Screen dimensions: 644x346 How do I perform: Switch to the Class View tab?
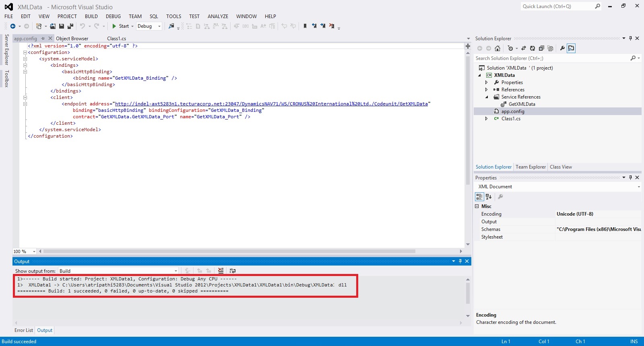[x=561, y=167]
